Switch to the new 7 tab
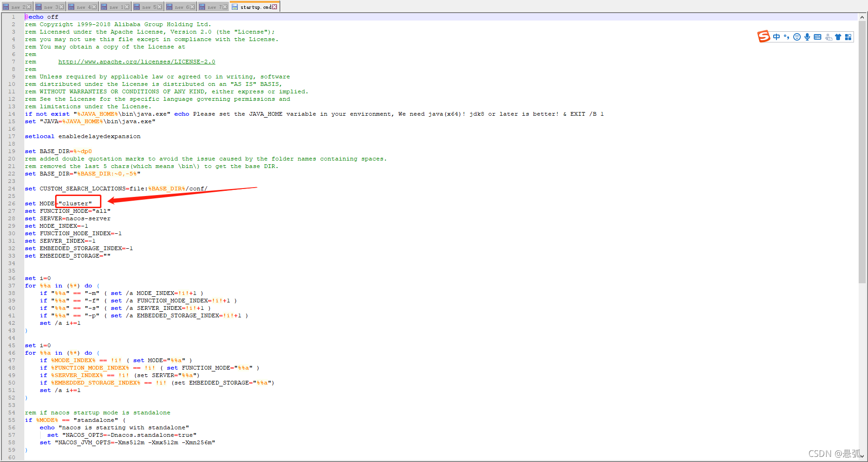 (x=213, y=7)
